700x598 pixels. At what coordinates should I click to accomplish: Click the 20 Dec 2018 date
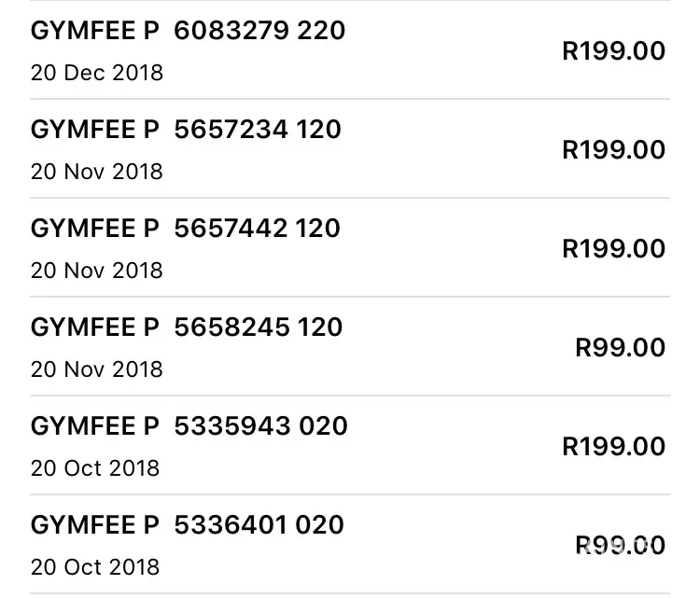pyautogui.click(x=96, y=73)
